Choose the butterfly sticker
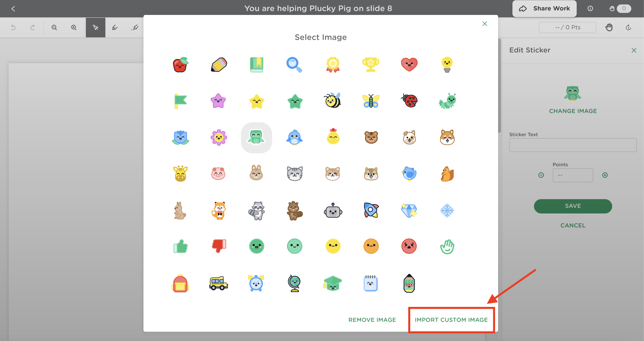The height and width of the screenshot is (341, 644). click(371, 101)
